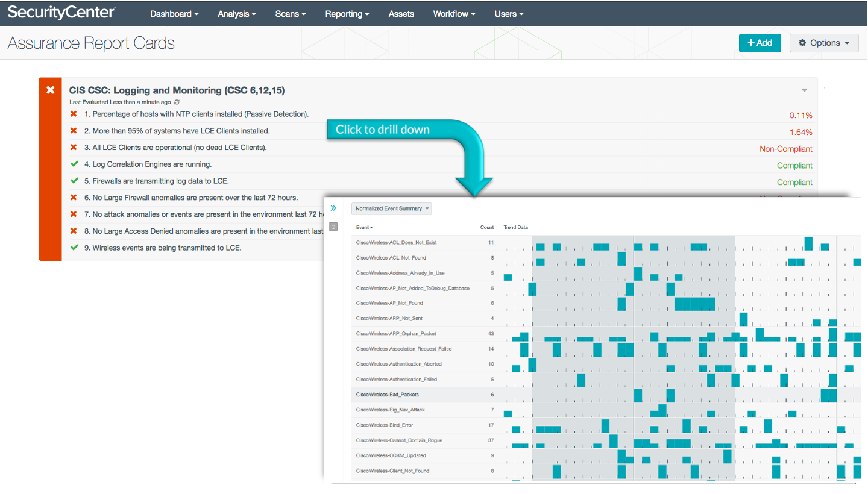Click green check for Firewalls transmitting log data

74,181
